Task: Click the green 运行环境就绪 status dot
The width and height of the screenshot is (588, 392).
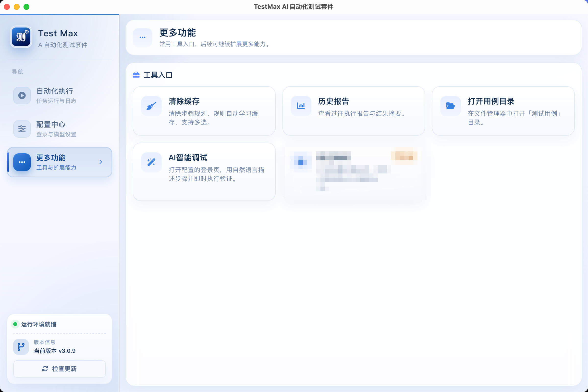Action: [x=15, y=324]
